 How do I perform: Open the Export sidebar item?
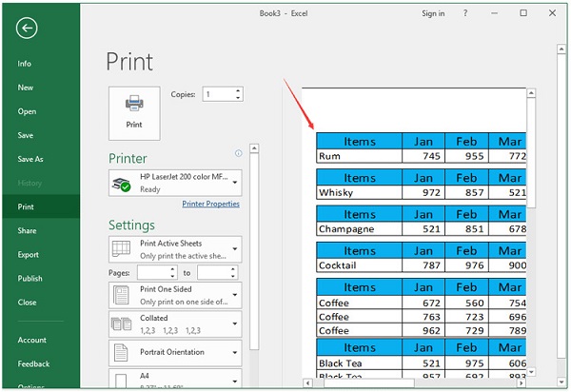[28, 255]
